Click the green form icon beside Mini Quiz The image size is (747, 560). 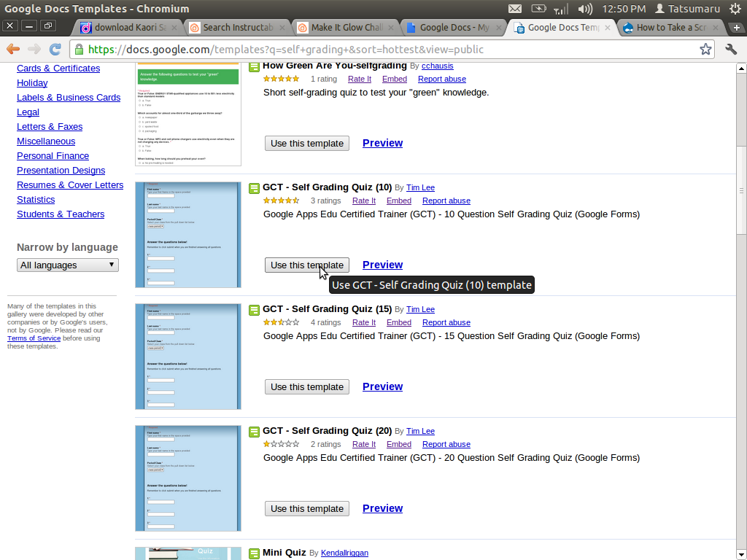click(x=254, y=553)
